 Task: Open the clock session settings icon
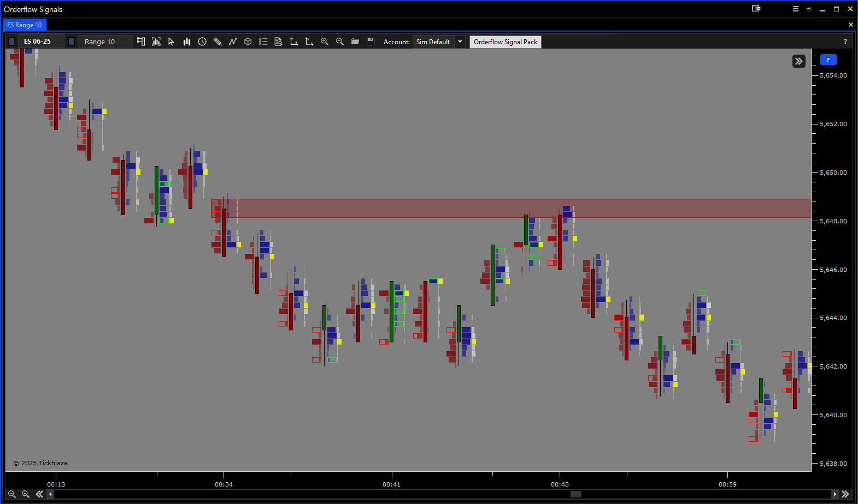pyautogui.click(x=202, y=41)
